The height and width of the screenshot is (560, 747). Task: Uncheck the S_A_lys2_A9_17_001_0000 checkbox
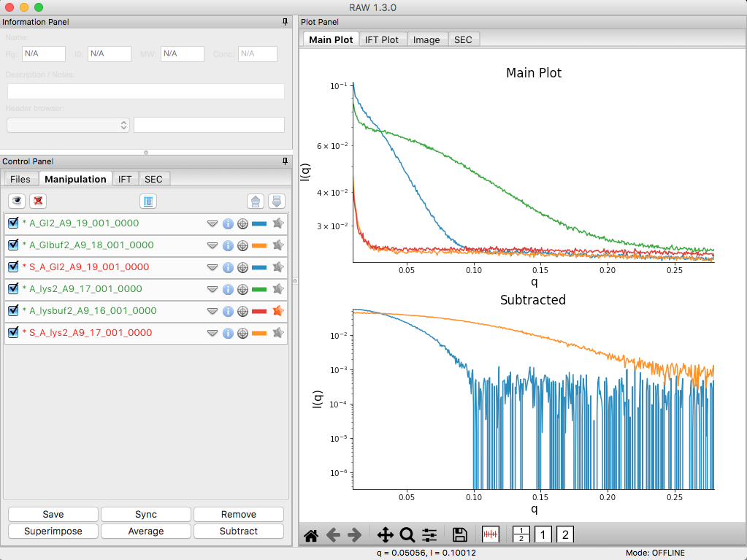coord(13,332)
